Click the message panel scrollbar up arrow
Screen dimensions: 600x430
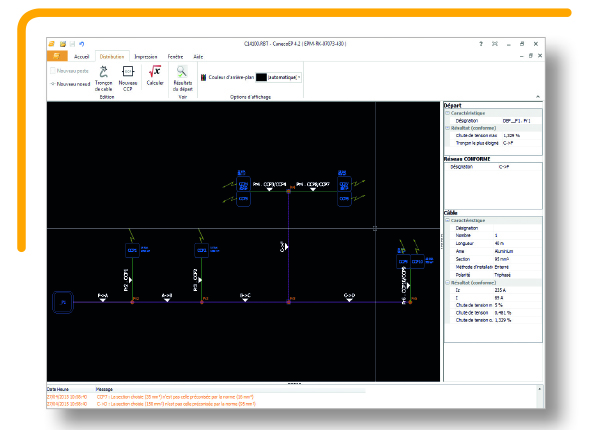(x=540, y=389)
